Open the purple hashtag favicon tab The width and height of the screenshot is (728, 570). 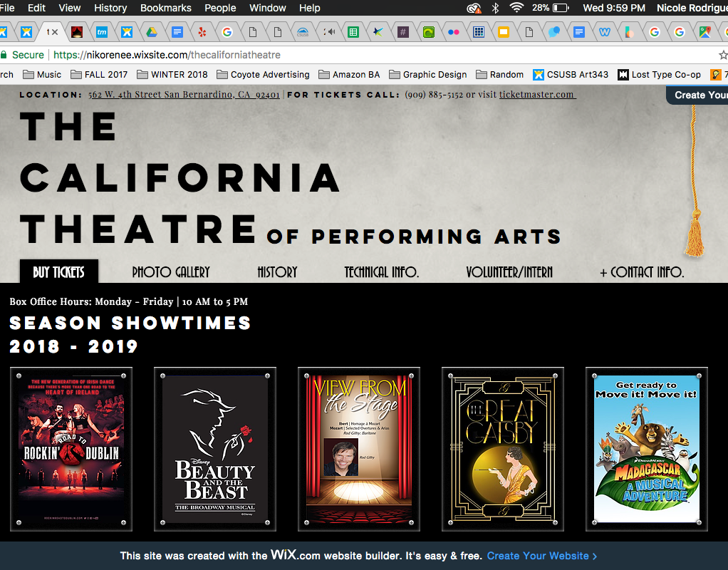click(403, 32)
